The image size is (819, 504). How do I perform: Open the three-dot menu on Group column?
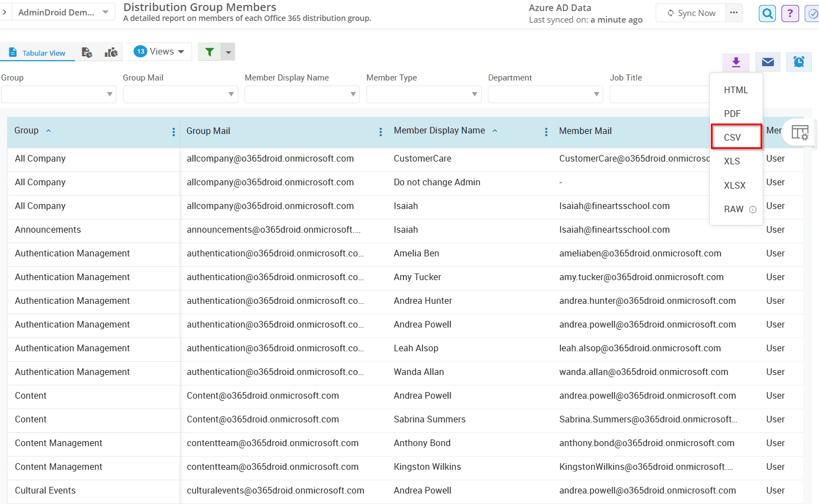point(173,132)
